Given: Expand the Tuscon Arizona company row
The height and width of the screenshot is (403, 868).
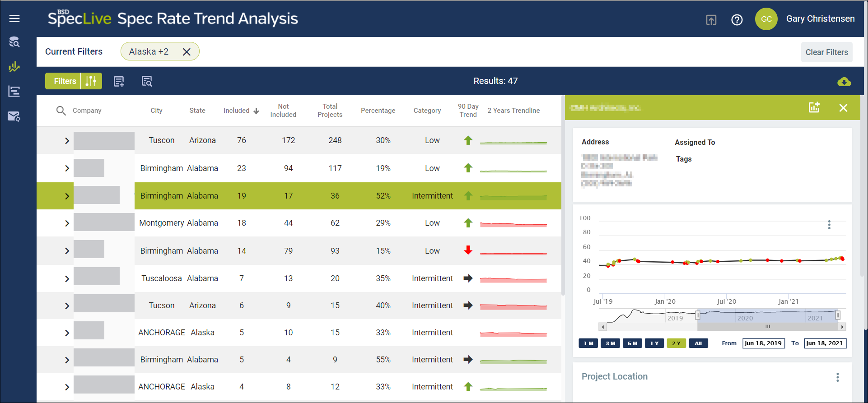Looking at the screenshot, I should point(67,141).
